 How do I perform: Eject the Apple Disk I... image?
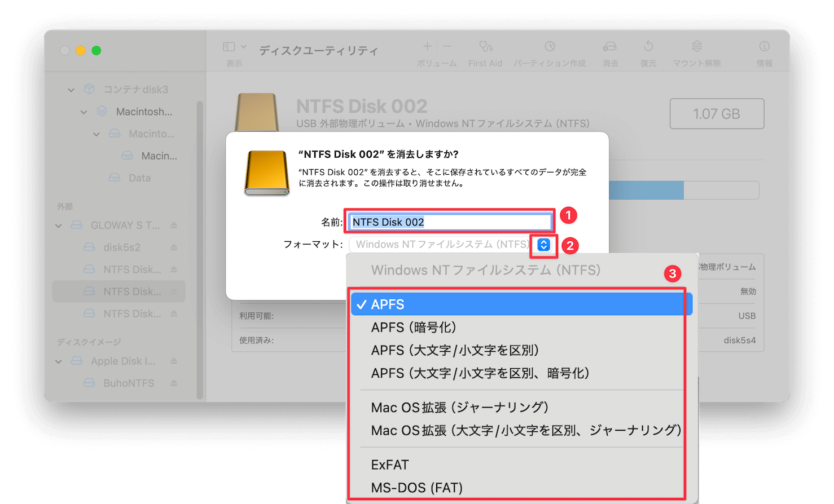pos(174,361)
